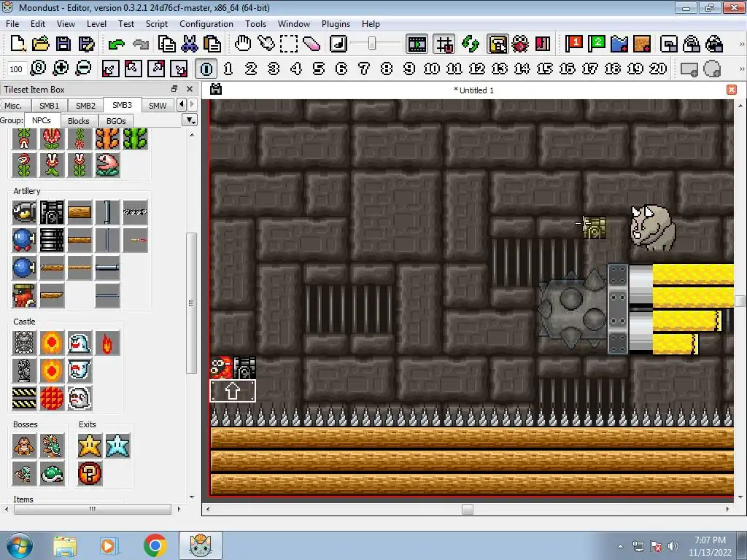Open Google Chrome from the taskbar
Viewport: 747px width, 560px height.
click(x=155, y=545)
